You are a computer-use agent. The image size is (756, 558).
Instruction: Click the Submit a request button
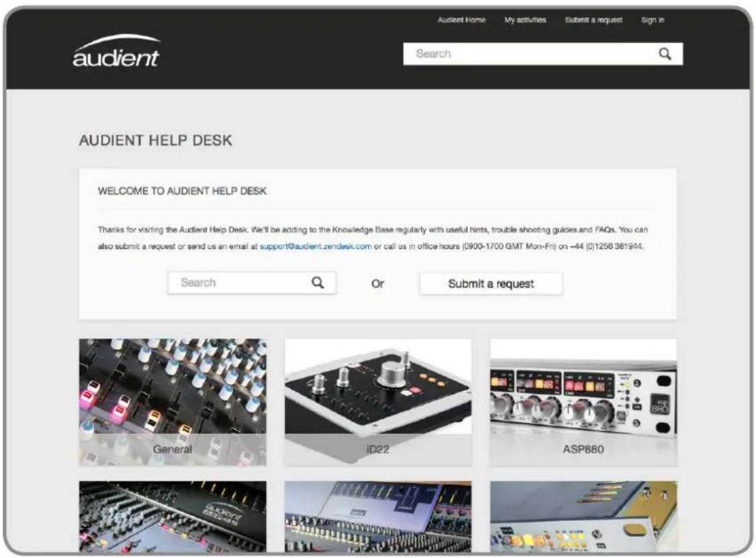coord(491,283)
